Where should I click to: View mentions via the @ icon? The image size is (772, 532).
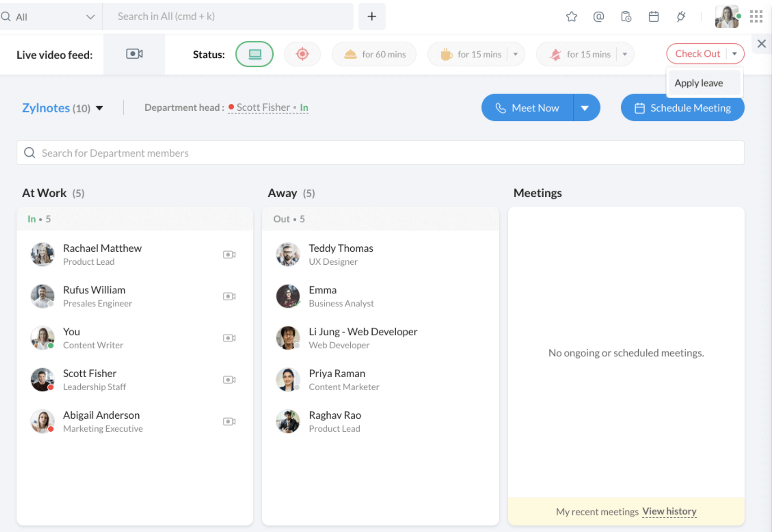pos(599,17)
